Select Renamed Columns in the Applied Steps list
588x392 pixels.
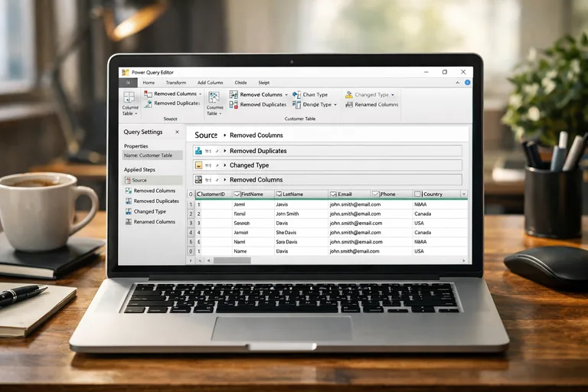(150, 222)
